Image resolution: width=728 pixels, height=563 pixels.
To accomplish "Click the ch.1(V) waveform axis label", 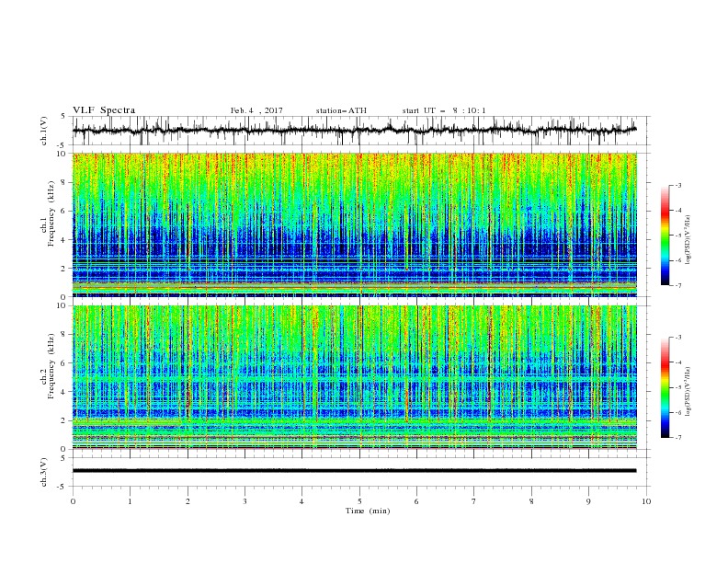I will 44,131.
